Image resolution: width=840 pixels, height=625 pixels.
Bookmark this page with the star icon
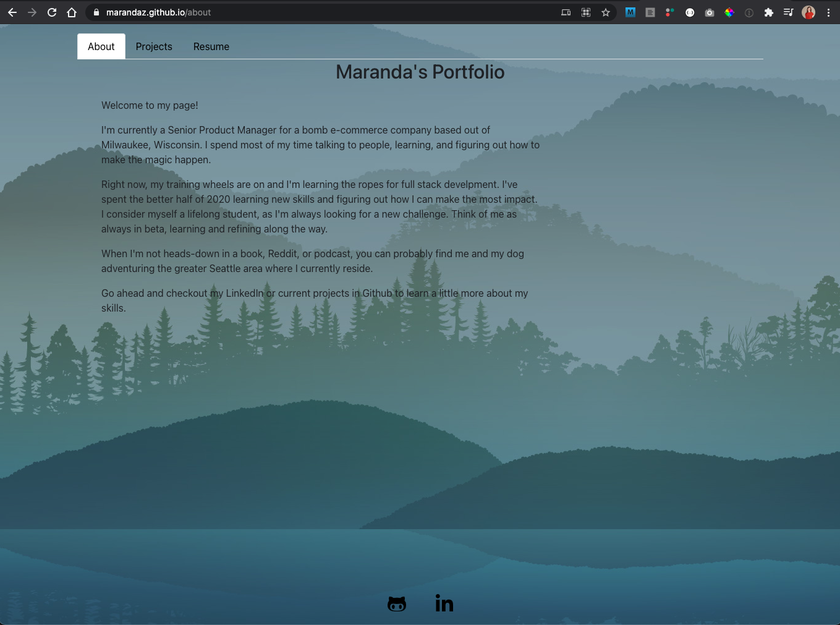605,12
